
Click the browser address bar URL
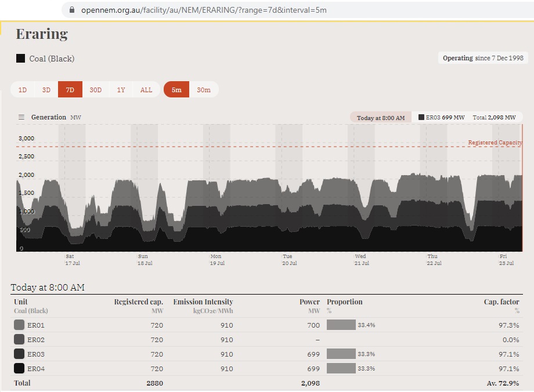(x=204, y=10)
